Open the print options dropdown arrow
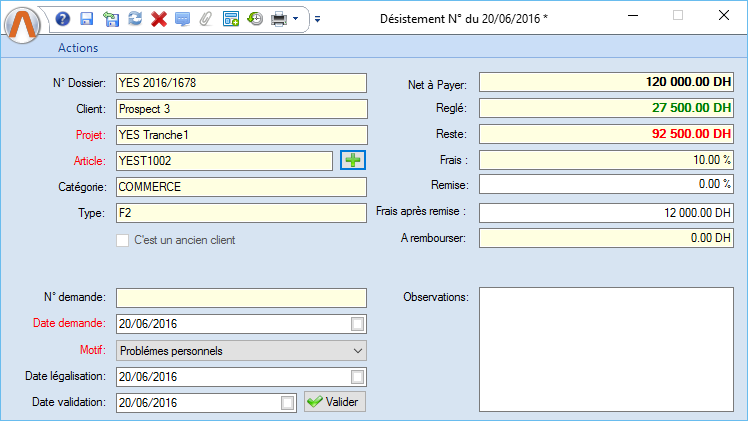 [x=296, y=18]
